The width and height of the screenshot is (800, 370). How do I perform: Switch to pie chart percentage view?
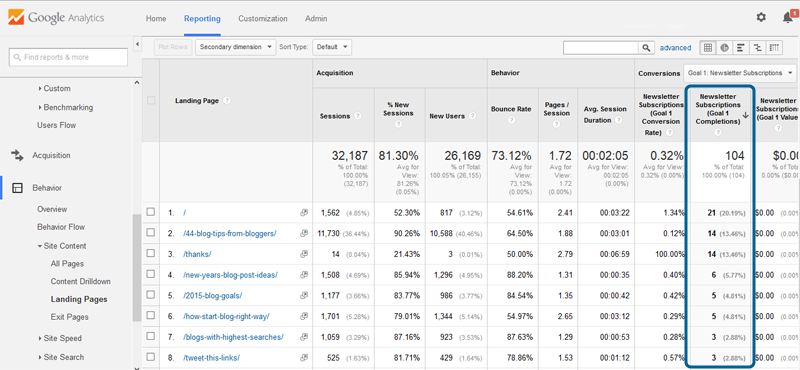coord(724,47)
